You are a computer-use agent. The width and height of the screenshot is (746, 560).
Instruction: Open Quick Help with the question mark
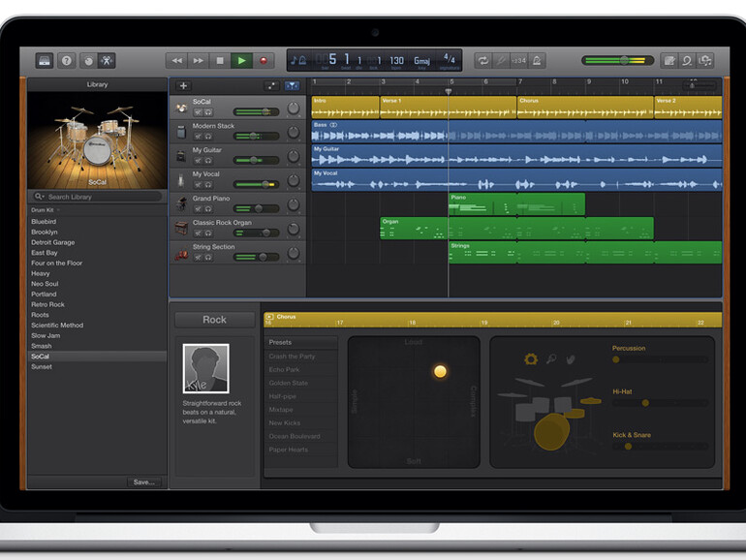click(66, 60)
